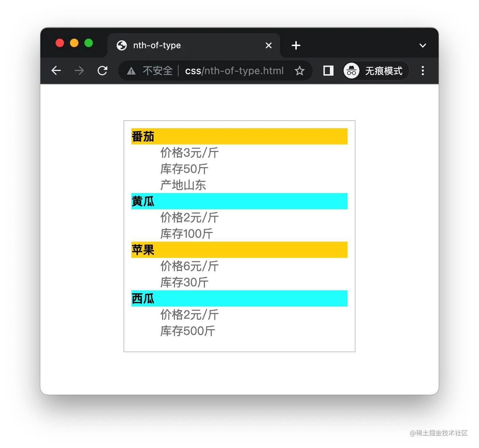Toggle the side panel icon
The height and width of the screenshot is (448, 479).
coord(328,71)
